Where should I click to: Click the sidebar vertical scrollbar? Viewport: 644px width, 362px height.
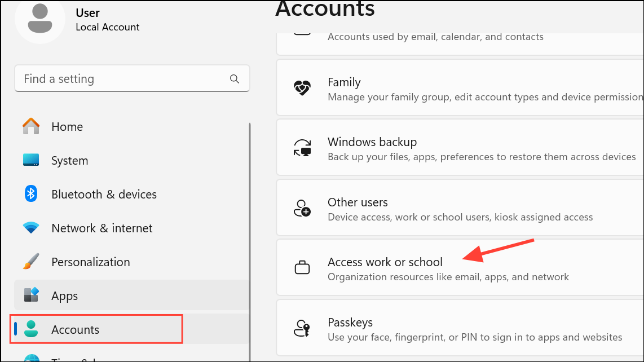(x=250, y=241)
